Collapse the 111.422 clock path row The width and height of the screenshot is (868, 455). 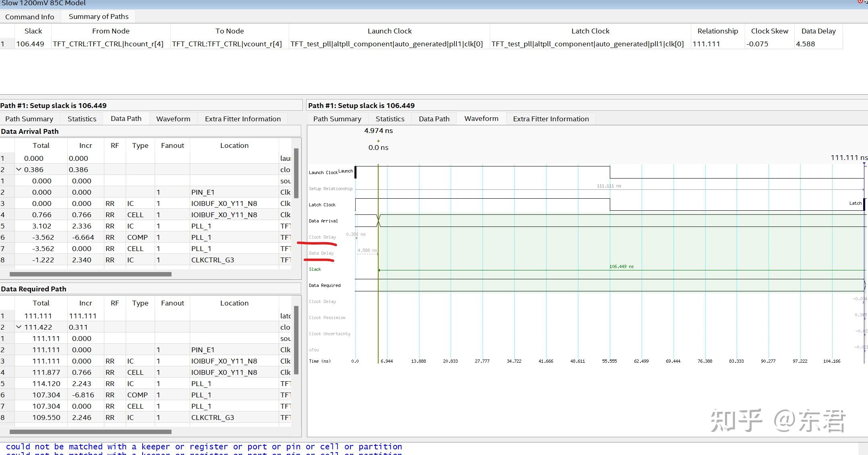tap(19, 327)
